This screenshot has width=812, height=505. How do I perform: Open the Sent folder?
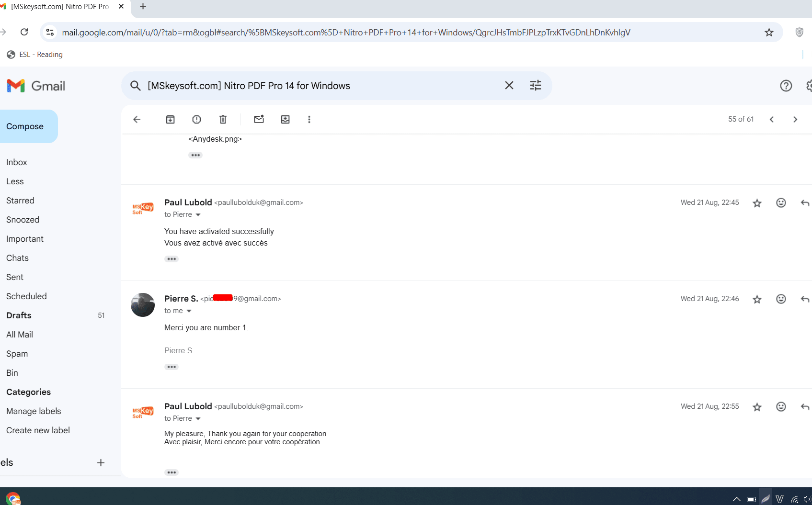pos(15,277)
